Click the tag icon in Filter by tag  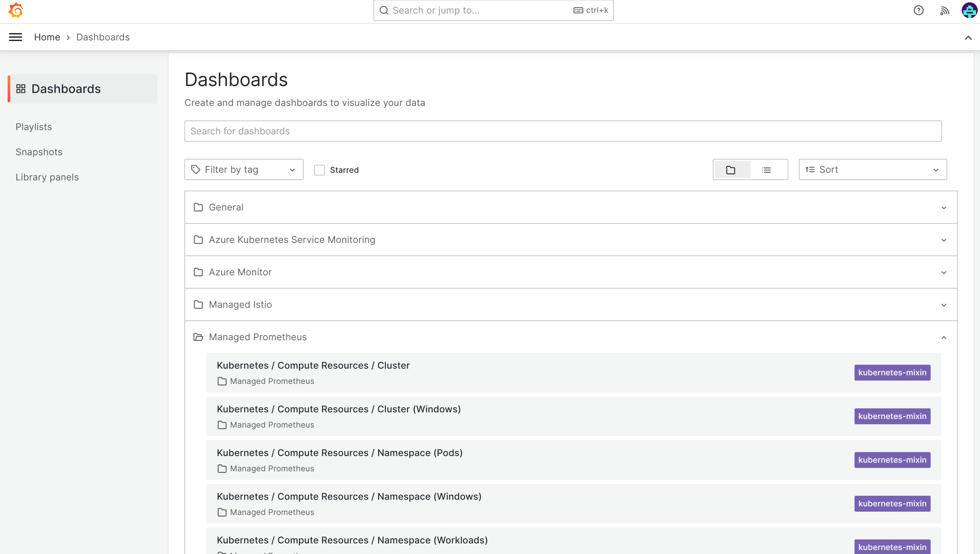196,170
